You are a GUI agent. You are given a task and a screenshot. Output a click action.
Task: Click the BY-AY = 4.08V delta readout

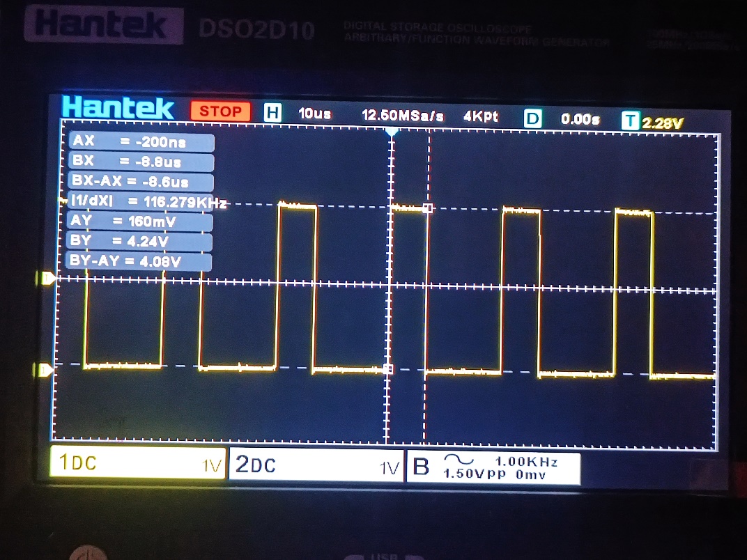point(139,261)
